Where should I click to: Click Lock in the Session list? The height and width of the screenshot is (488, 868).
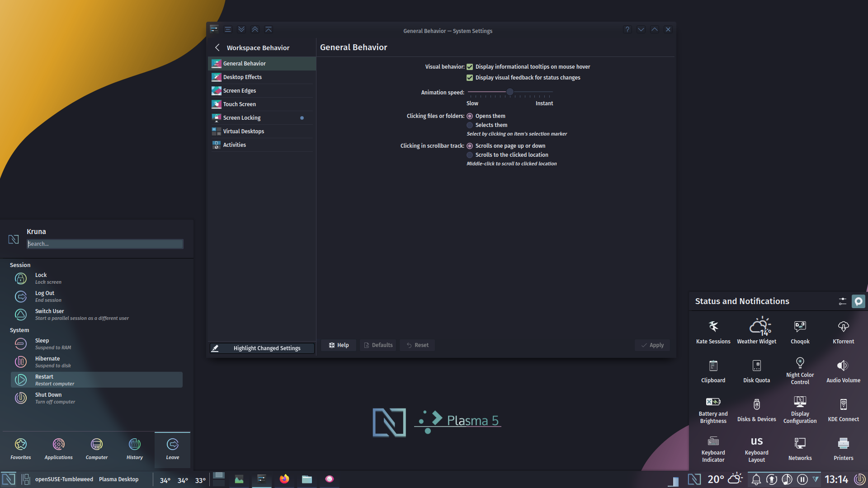point(97,278)
